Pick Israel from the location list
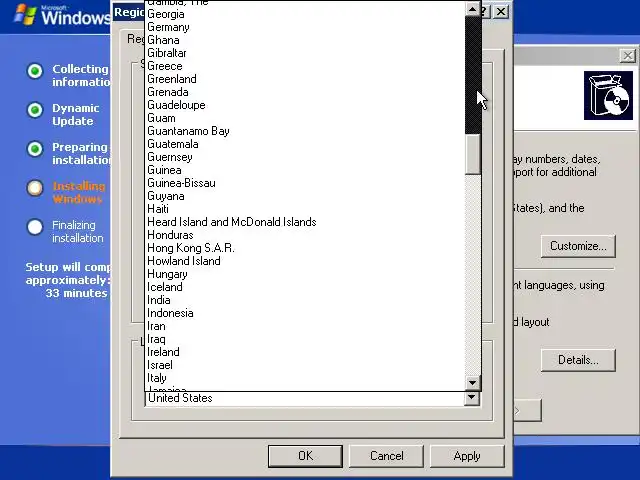Screen dimensions: 640x480 point(305,365)
